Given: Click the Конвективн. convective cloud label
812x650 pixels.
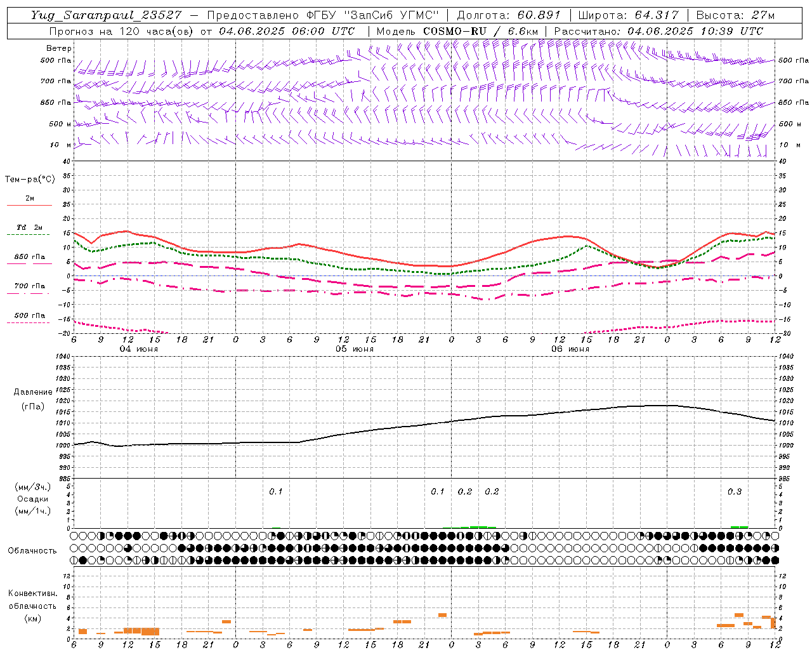Looking at the screenshot, I should coord(33,594).
